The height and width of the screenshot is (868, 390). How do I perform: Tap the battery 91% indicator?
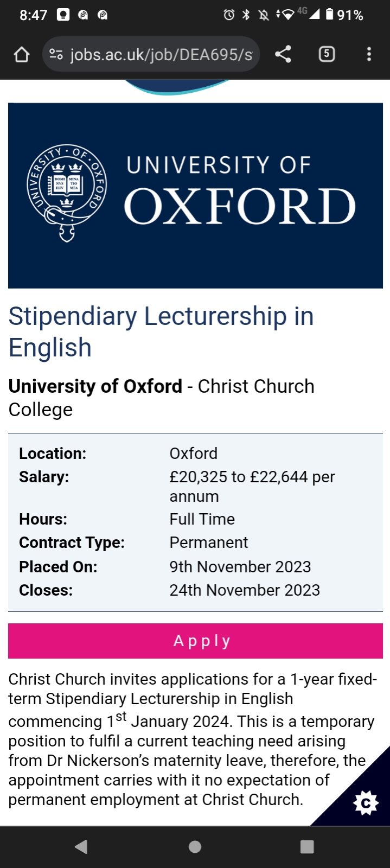click(x=344, y=15)
